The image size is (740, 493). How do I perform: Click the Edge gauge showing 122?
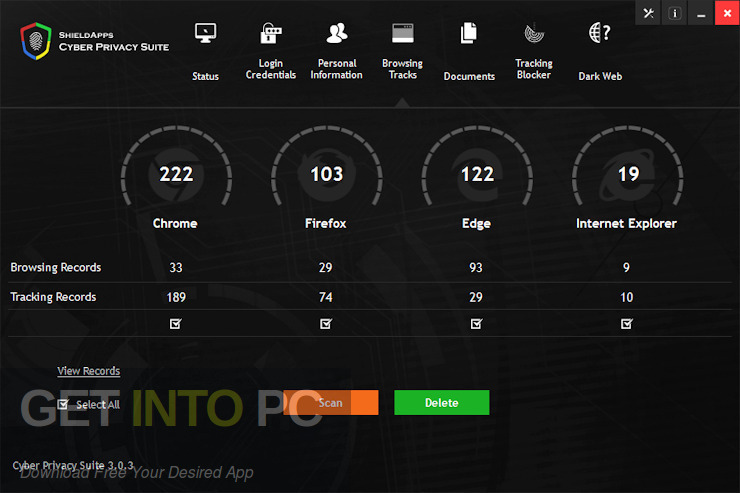(x=477, y=167)
